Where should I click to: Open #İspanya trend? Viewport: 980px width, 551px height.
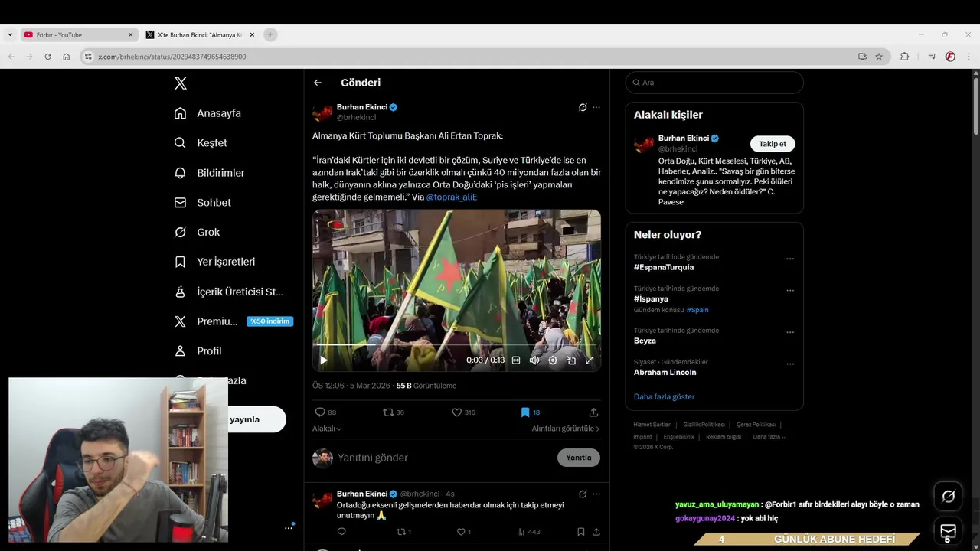(651, 298)
